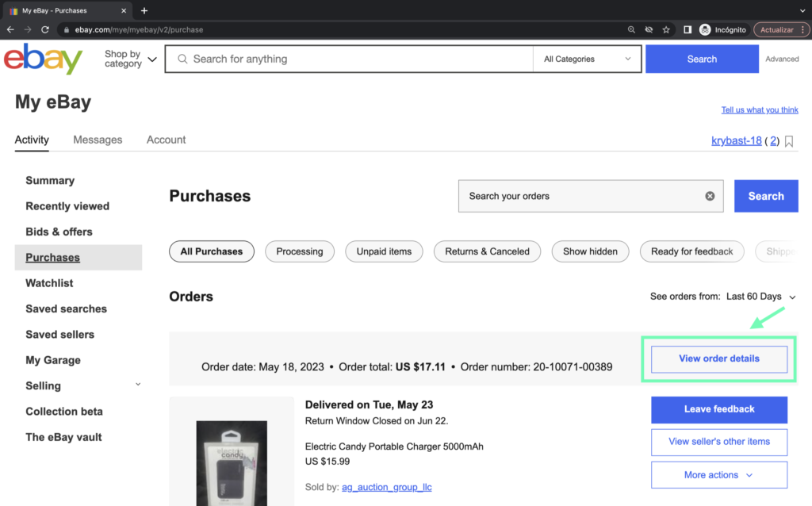Click the bookmark ribbon icon beside the username

pyautogui.click(x=789, y=141)
